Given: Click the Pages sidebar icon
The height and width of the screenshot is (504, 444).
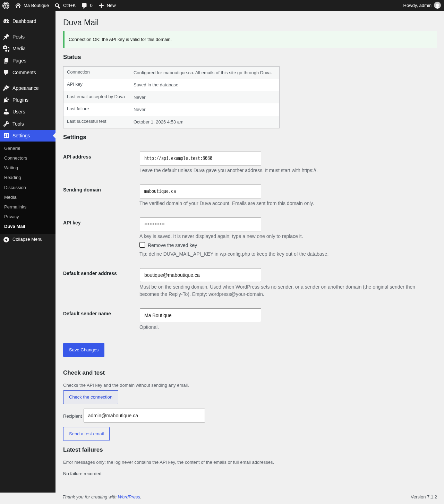Looking at the screenshot, I should click(6, 61).
